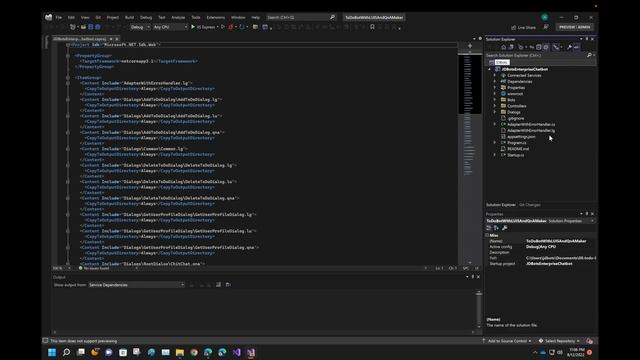This screenshot has width=640, height=360.
Task: Select the .csproj editor tab
Action: [80, 39]
